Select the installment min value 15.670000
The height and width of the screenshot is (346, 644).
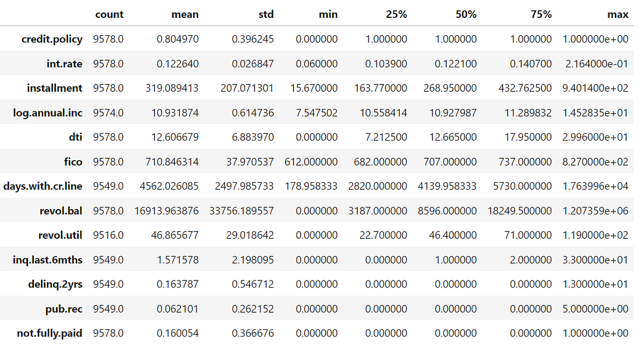(314, 88)
